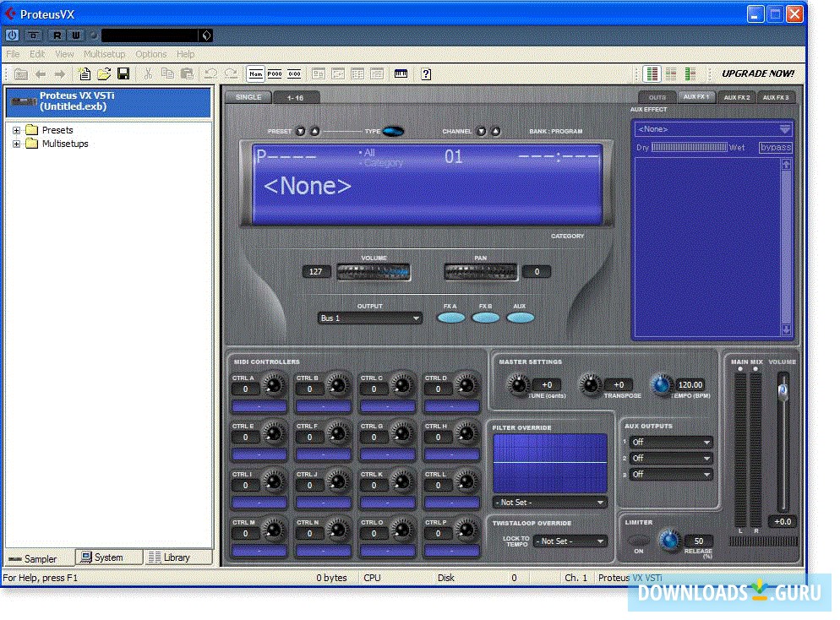
Task: Open Aux Output 1 Off dropdown
Action: coord(671,443)
